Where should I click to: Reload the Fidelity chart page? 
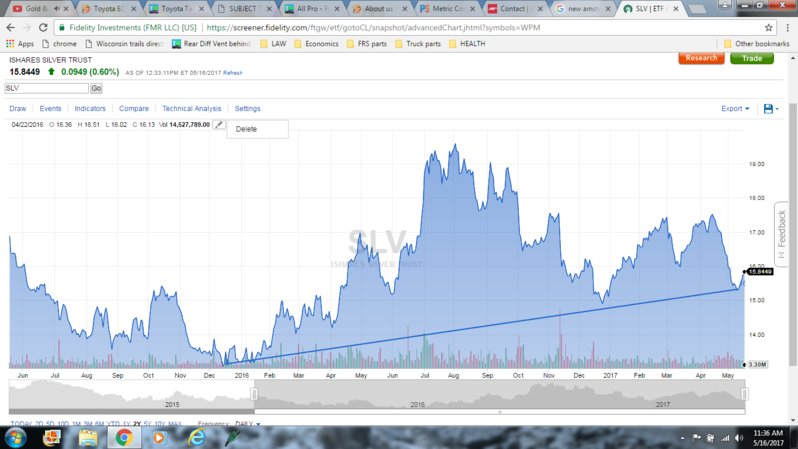tap(43, 27)
